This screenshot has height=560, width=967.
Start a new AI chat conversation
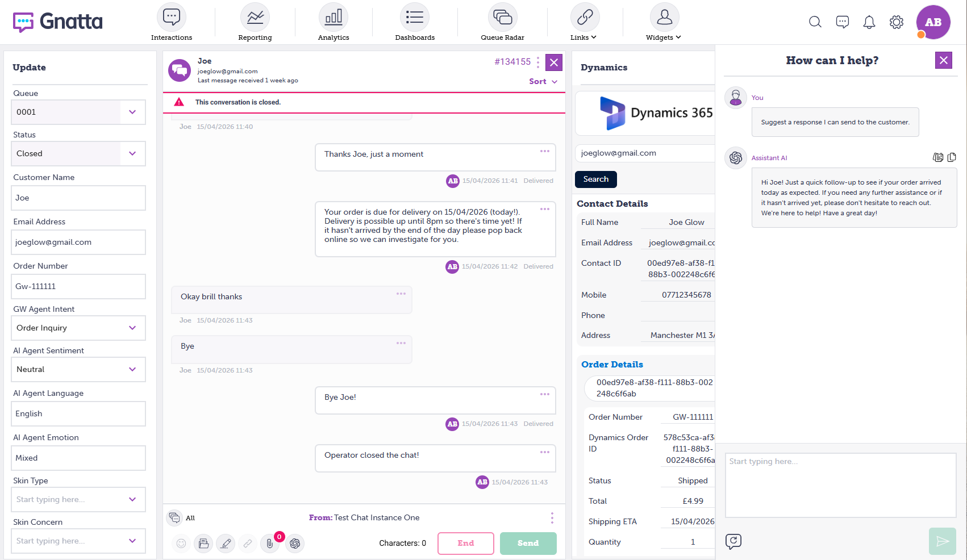[x=733, y=541]
